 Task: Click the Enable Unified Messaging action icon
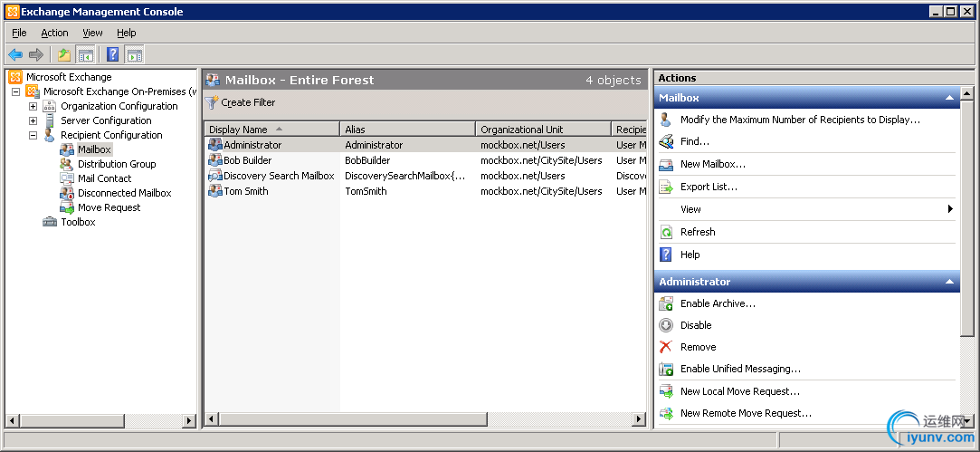[666, 369]
